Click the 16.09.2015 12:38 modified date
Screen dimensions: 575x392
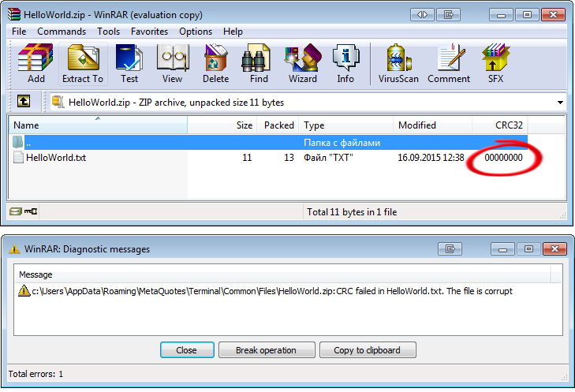[431, 157]
